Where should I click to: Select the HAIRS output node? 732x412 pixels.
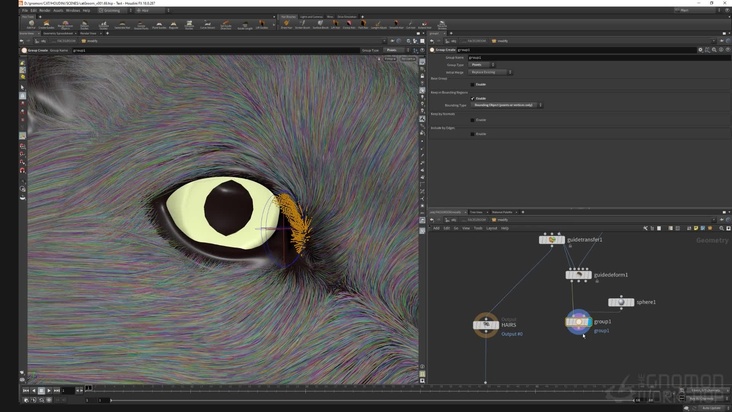486,324
